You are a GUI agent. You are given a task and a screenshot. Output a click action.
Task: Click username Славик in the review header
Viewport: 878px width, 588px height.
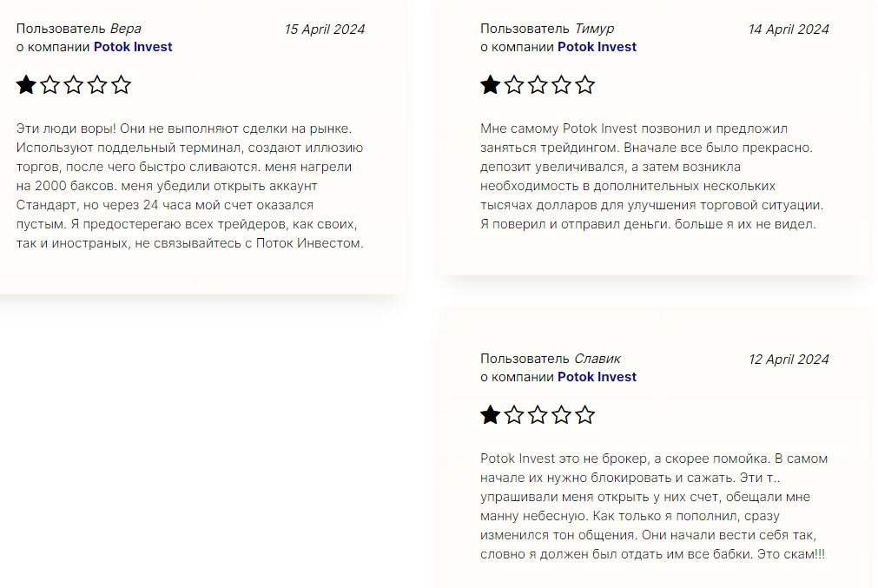[x=597, y=359]
